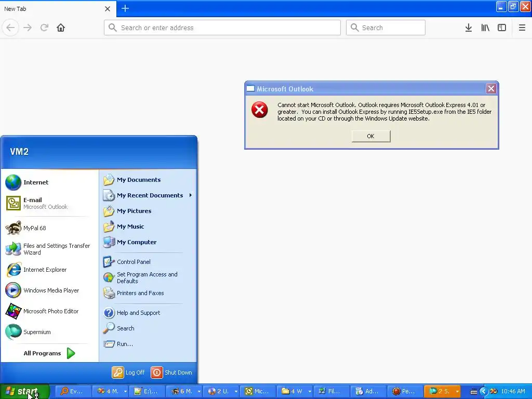The height and width of the screenshot is (399, 532).
Task: Close the Microsoft Outlook error dialog
Action: [491, 89]
